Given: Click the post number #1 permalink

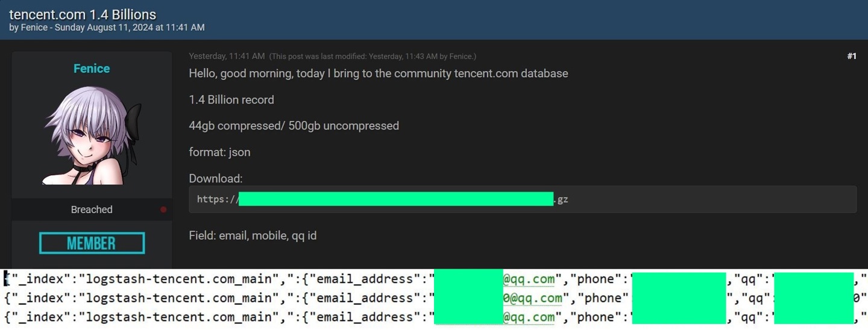Looking at the screenshot, I should tap(851, 56).
